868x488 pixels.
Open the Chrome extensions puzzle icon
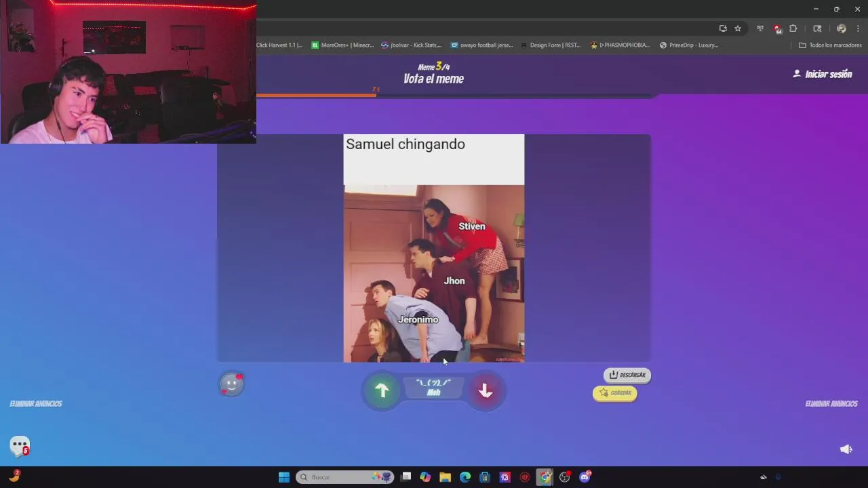pos(793,28)
